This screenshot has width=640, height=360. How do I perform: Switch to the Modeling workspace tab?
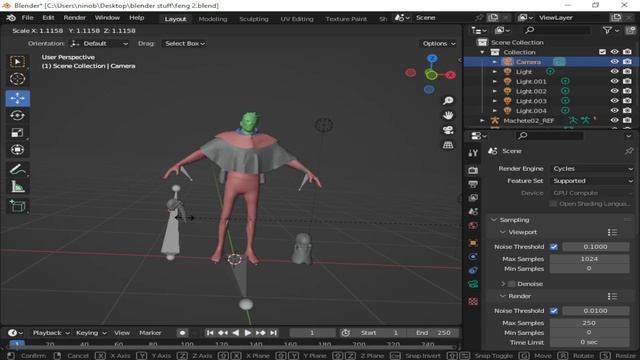coord(213,19)
